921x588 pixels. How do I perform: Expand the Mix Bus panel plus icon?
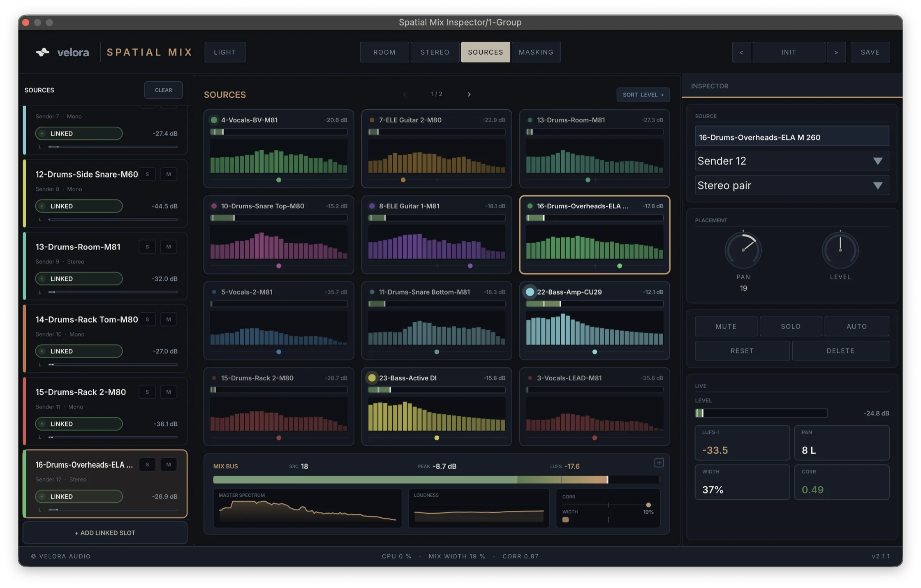point(659,463)
